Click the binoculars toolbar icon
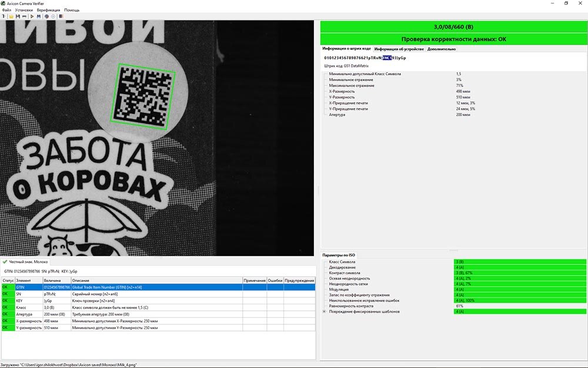 coord(39,16)
